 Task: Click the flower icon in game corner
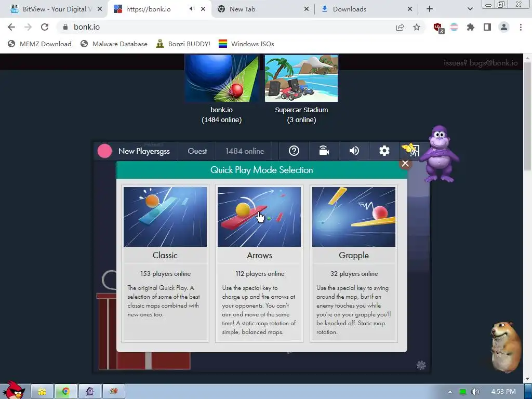(421, 365)
